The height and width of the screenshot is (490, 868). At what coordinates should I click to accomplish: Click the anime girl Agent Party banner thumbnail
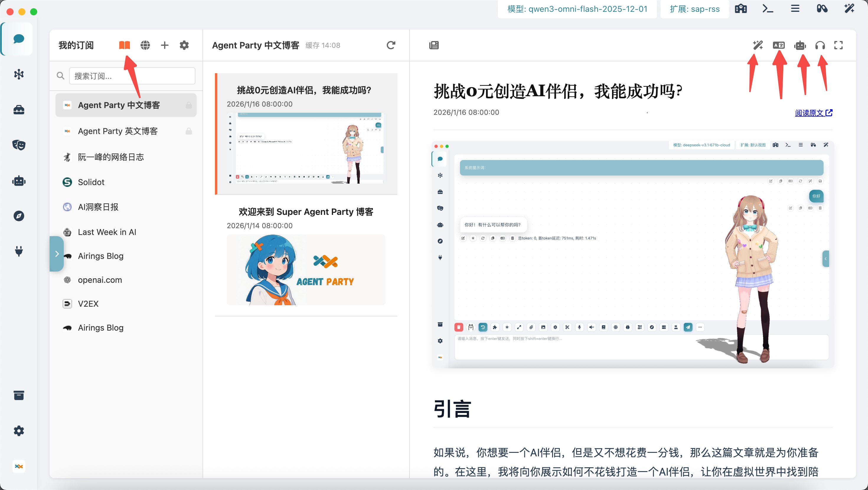point(306,269)
